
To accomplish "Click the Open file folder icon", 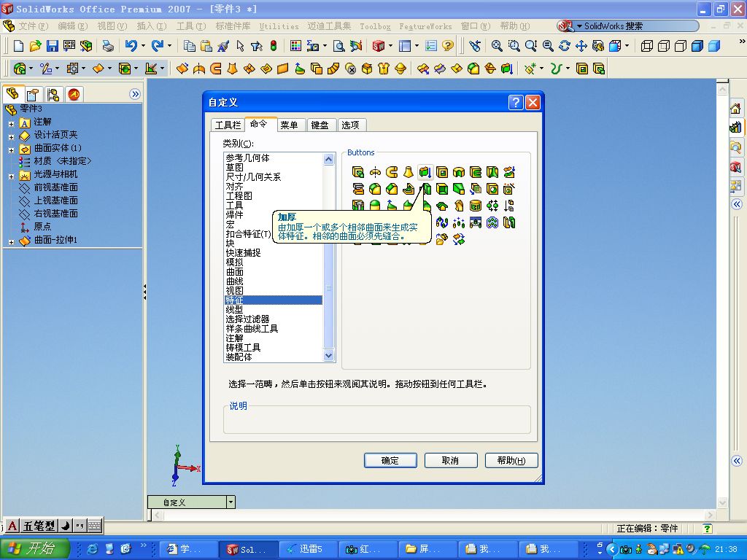I will click(x=35, y=46).
